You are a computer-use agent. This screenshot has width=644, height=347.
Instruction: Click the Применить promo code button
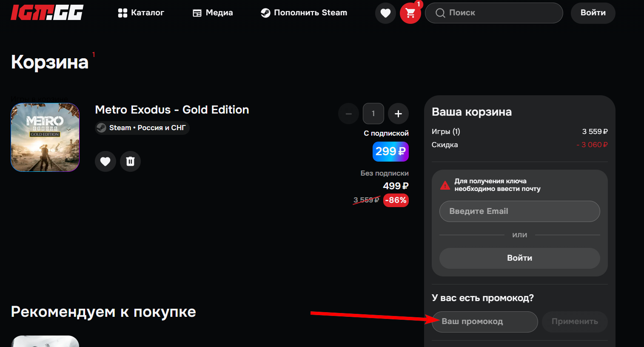click(574, 321)
